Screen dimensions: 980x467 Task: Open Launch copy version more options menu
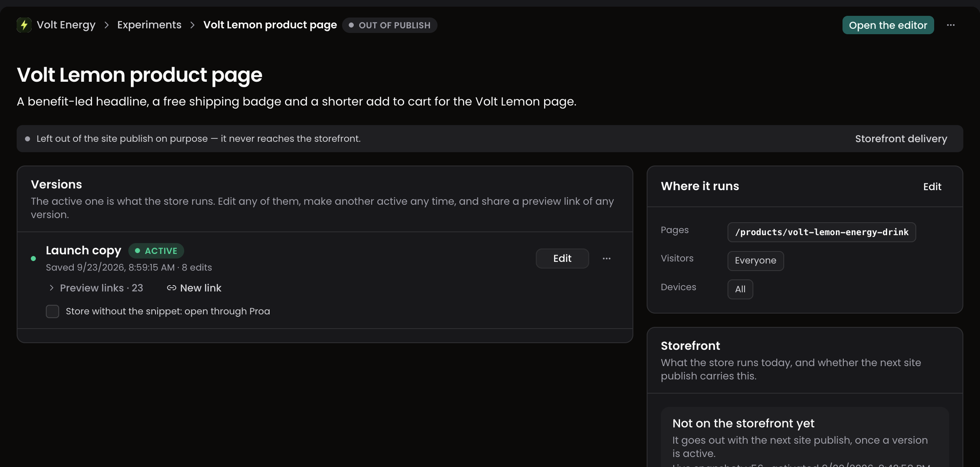[x=607, y=259]
